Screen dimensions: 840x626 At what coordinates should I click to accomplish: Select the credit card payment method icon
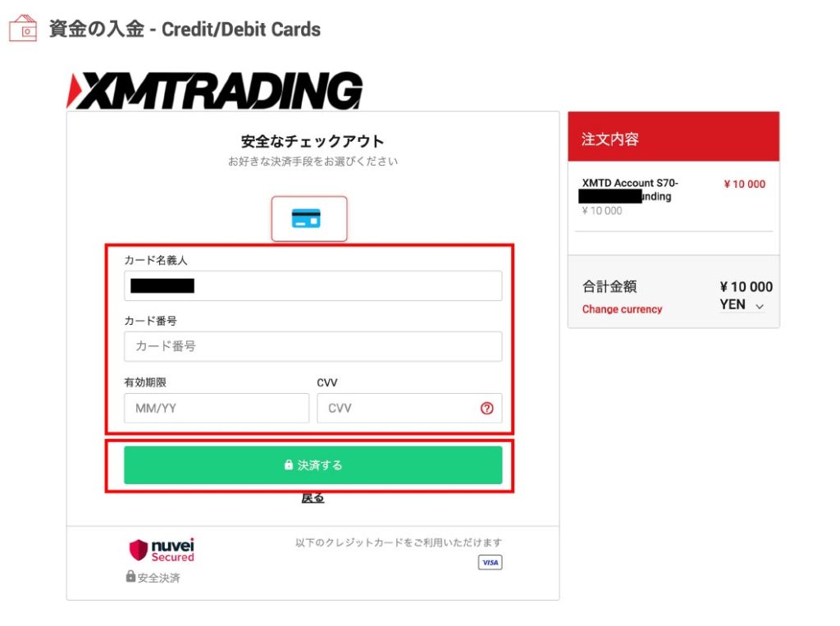tap(309, 218)
